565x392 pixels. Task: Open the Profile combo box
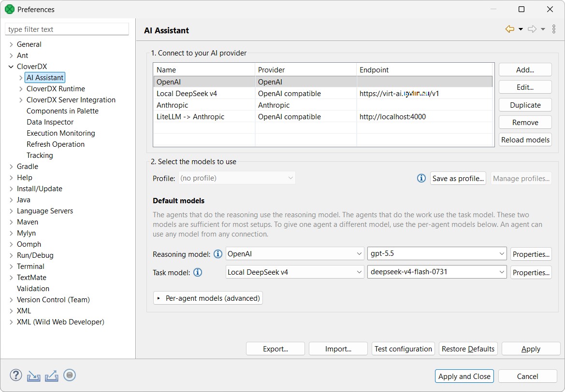237,178
